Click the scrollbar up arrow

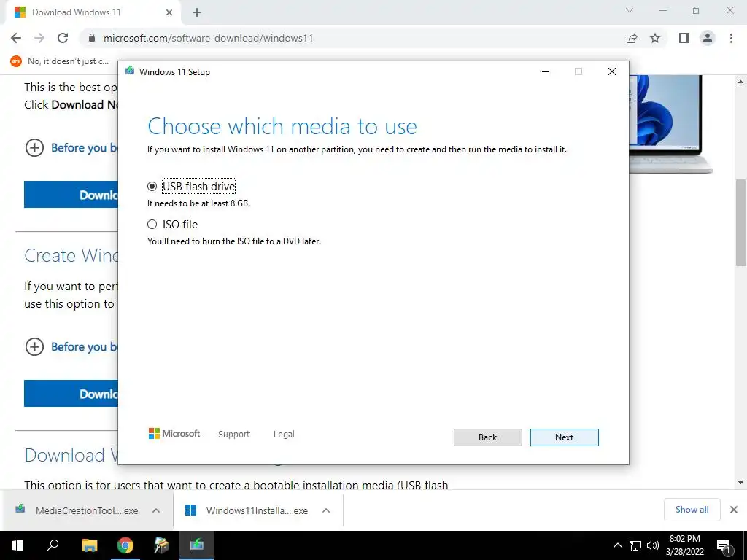740,82
